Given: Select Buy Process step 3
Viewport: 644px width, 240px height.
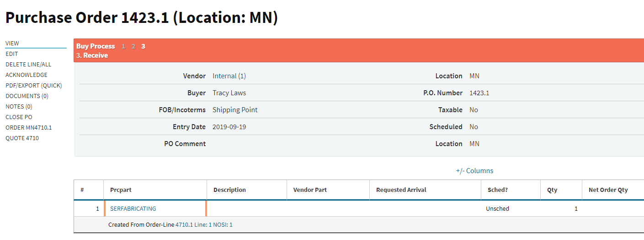Looking at the screenshot, I should [x=143, y=46].
